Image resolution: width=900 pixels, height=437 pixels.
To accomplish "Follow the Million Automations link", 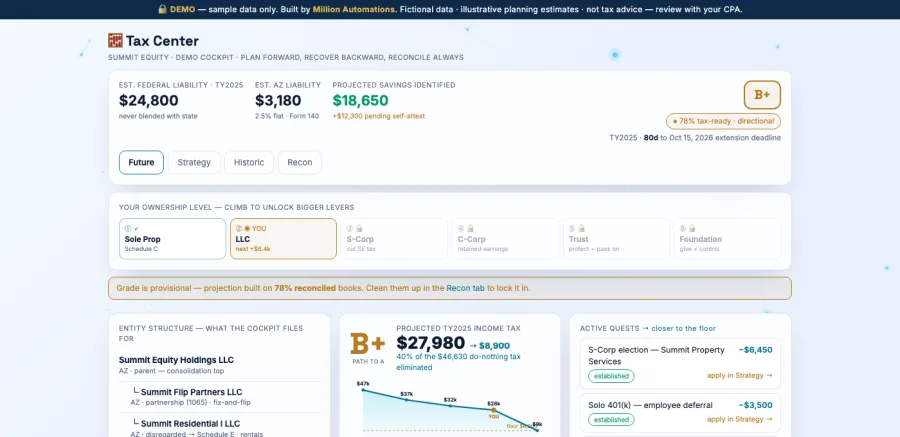I will click(x=354, y=10).
